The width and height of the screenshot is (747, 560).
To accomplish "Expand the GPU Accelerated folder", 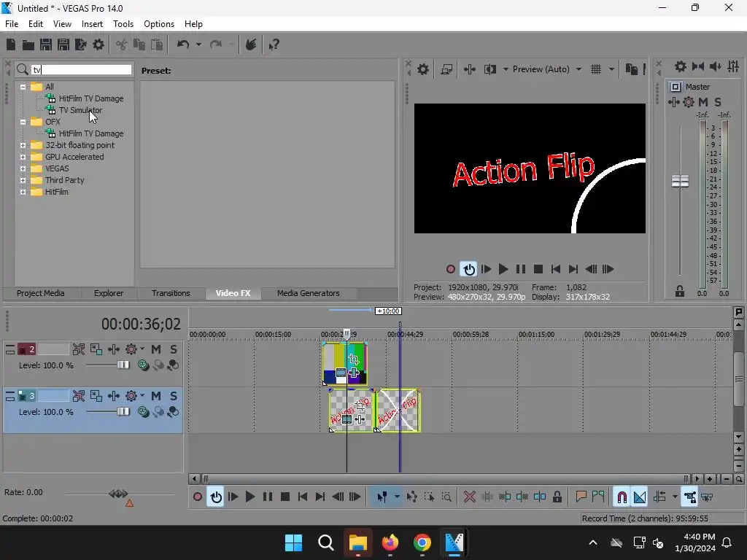I will 23,157.
